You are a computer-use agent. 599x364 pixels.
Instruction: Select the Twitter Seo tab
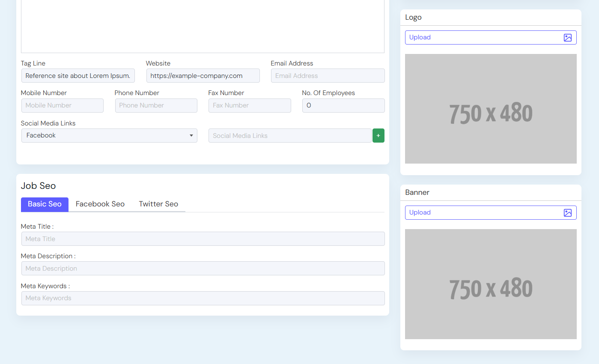click(158, 204)
